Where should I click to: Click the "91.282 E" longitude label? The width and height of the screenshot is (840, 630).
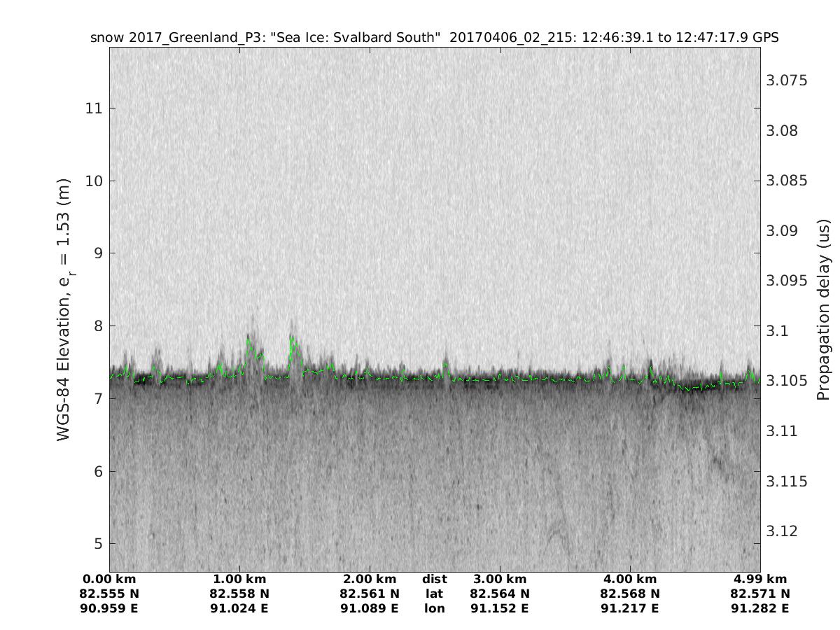(760, 608)
